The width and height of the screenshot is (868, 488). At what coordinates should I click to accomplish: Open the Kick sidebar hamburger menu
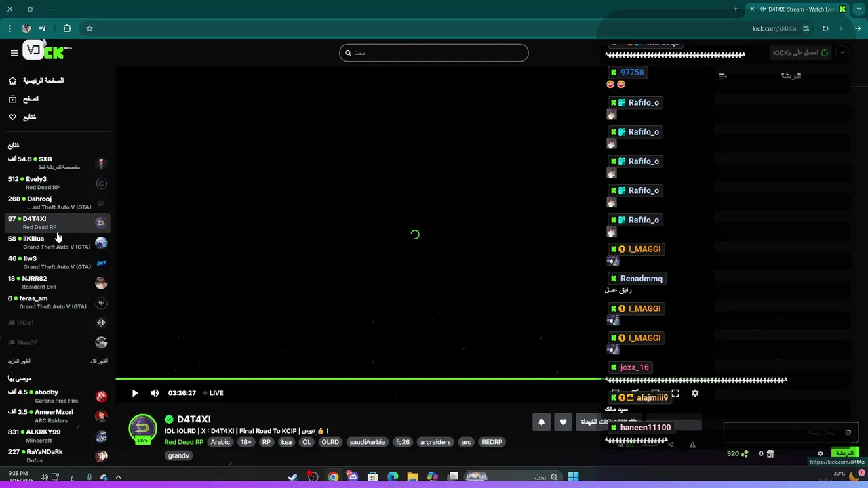pos(14,53)
